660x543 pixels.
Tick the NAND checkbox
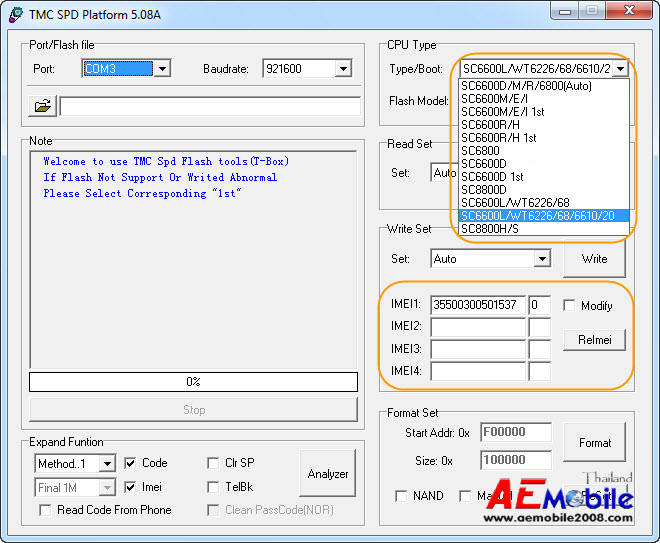click(401, 496)
